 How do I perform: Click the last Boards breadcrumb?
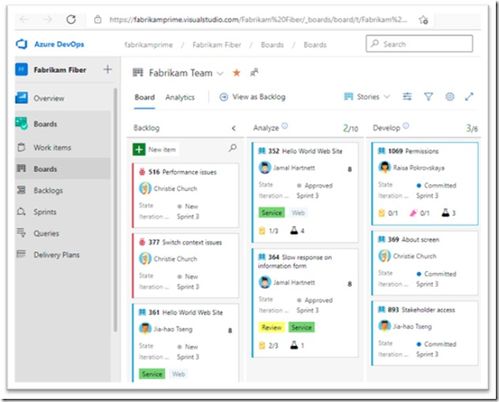(315, 45)
